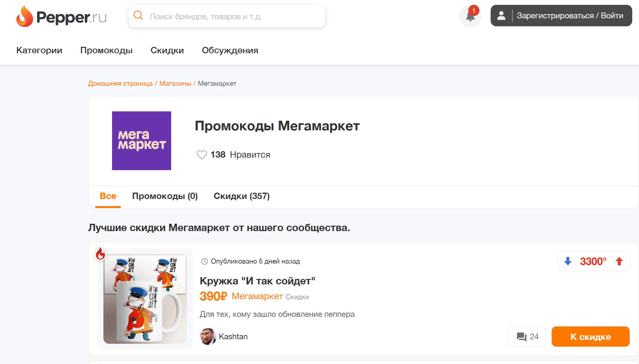
Task: Click the deal description about обновление пеппера
Action: click(x=277, y=314)
